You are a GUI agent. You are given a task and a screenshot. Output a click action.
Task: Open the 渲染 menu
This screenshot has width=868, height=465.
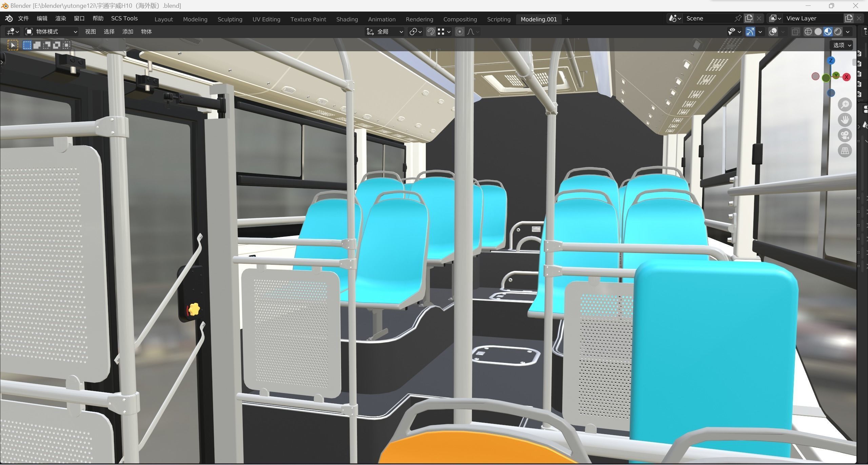tap(61, 18)
